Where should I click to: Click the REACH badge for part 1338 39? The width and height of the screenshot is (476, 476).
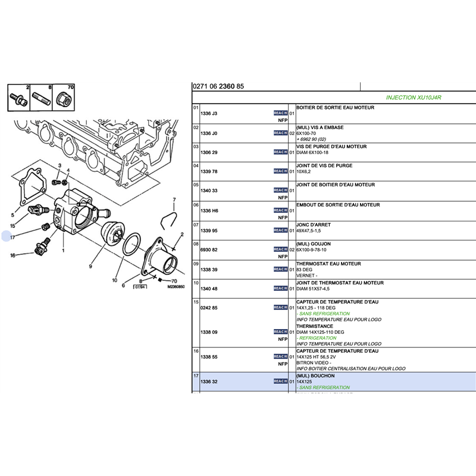[280, 270]
